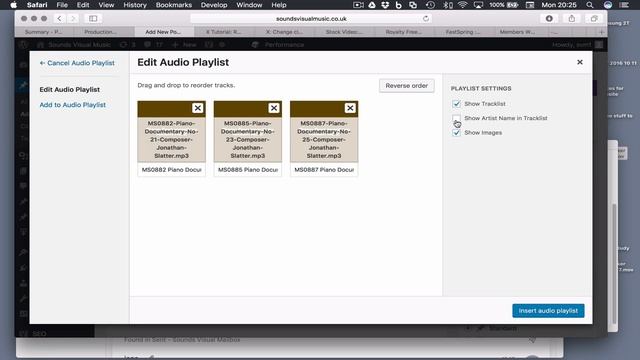Select the MS0882 Piano Documentary No-21 thumbnail

click(x=171, y=139)
